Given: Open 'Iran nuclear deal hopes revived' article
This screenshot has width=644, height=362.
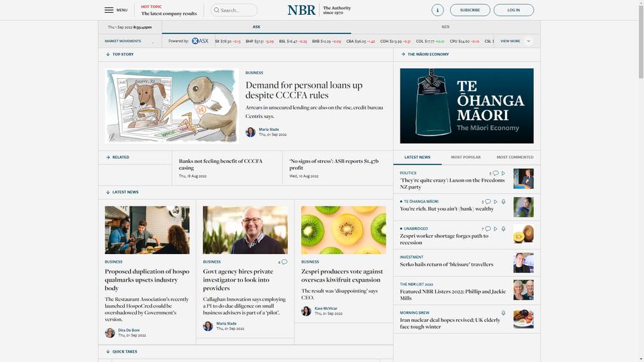Looking at the screenshot, I should click(x=449, y=323).
